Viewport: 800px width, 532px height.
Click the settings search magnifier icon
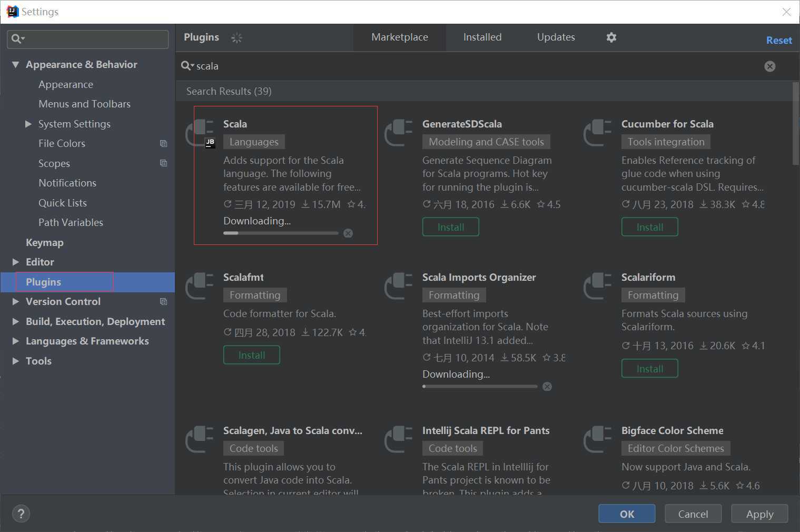18,38
